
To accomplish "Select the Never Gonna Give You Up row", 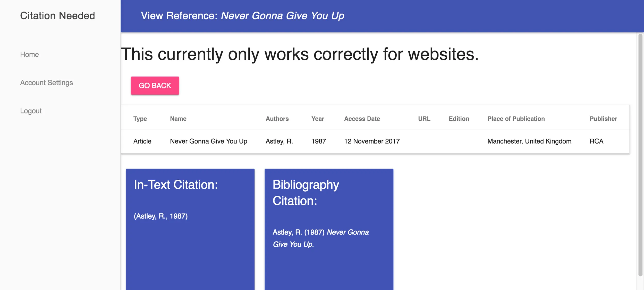I will (208, 141).
